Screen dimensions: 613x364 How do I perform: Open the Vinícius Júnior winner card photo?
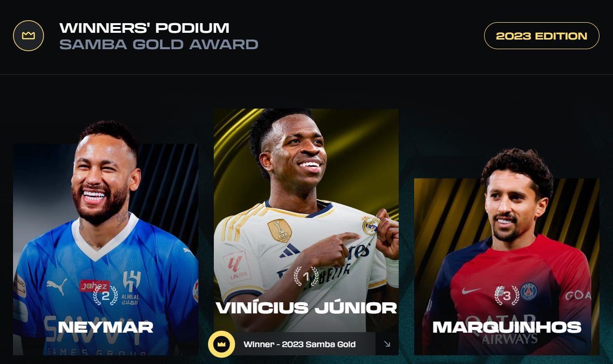click(306, 220)
